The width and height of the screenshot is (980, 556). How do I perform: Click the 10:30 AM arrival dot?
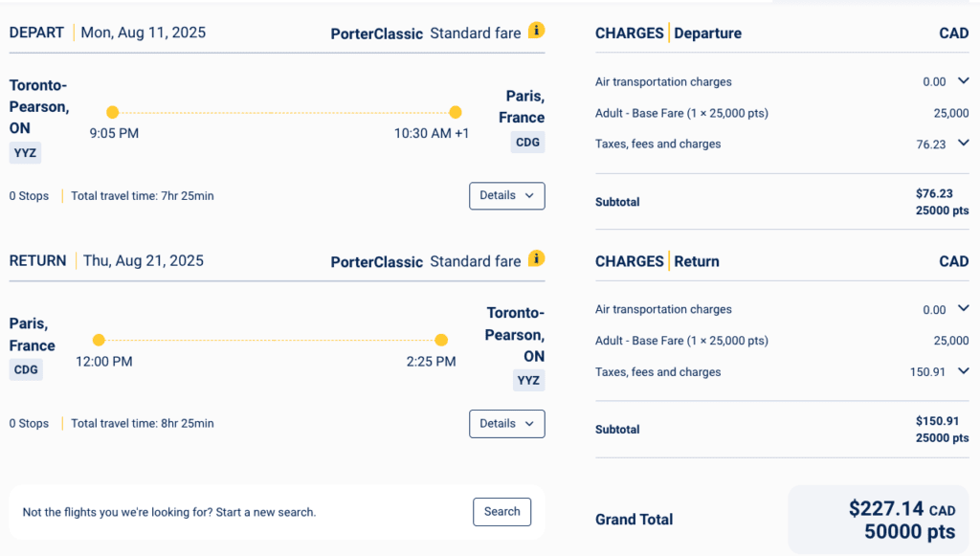pos(456,112)
